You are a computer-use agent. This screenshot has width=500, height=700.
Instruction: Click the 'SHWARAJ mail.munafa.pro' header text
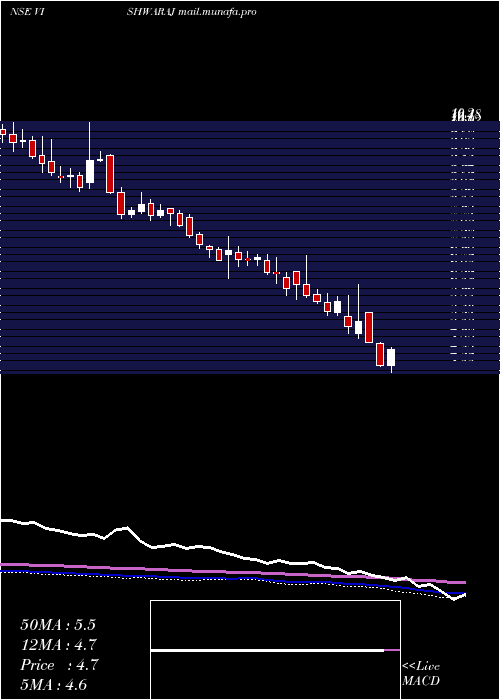192,12
